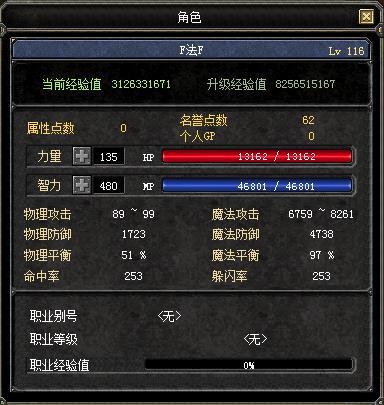This screenshot has height=405, width=384.
Task: Click the 个人GP label
Action: pos(197,136)
